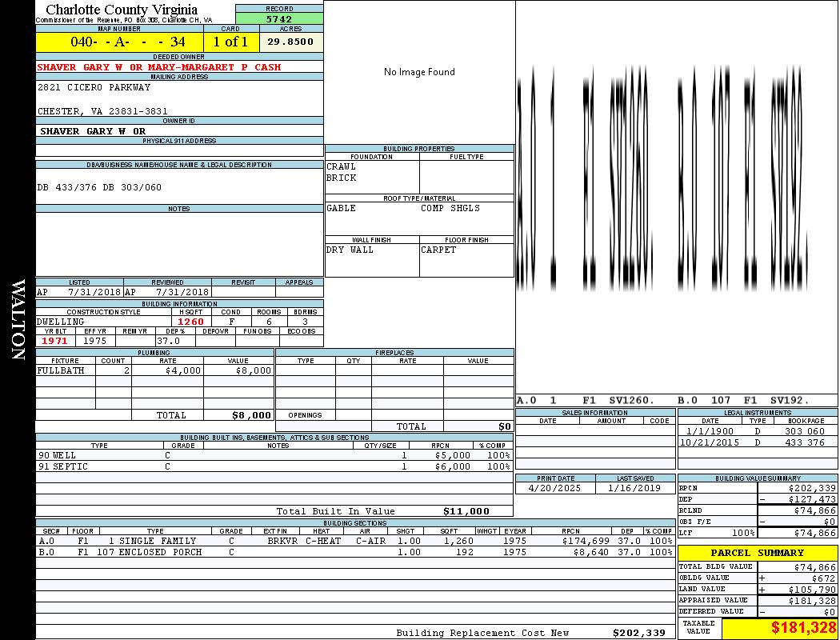Click the year built value 1971
Screen dimensions: 840x640
pyautogui.click(x=54, y=341)
